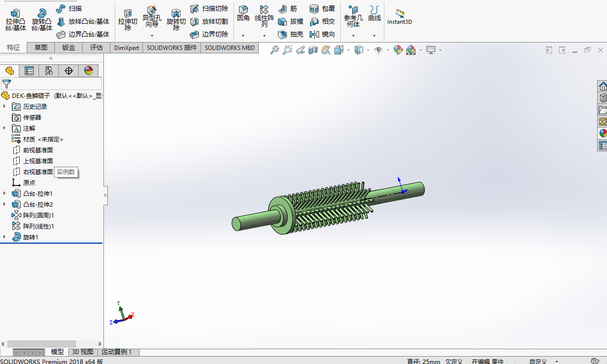Viewport: 607px width, 364px height.
Task: Open Appearances task pane on right edge
Action: [603, 133]
